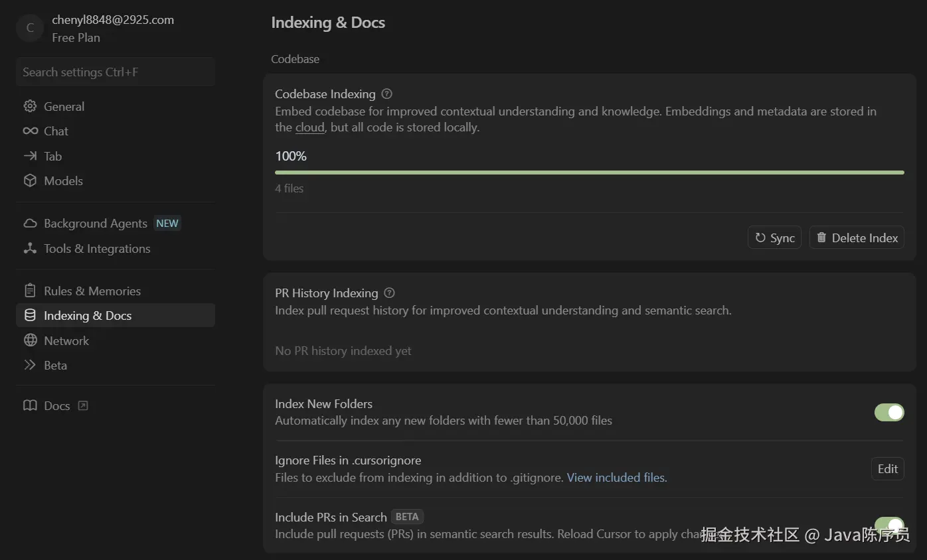Image resolution: width=927 pixels, height=560 pixels.
Task: Click the Search settings input field
Action: (x=115, y=72)
